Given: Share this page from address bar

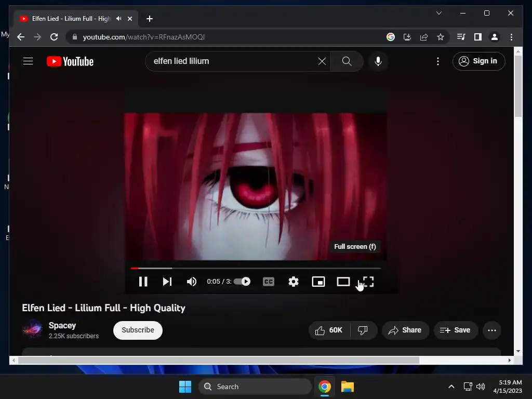Looking at the screenshot, I should (x=424, y=37).
